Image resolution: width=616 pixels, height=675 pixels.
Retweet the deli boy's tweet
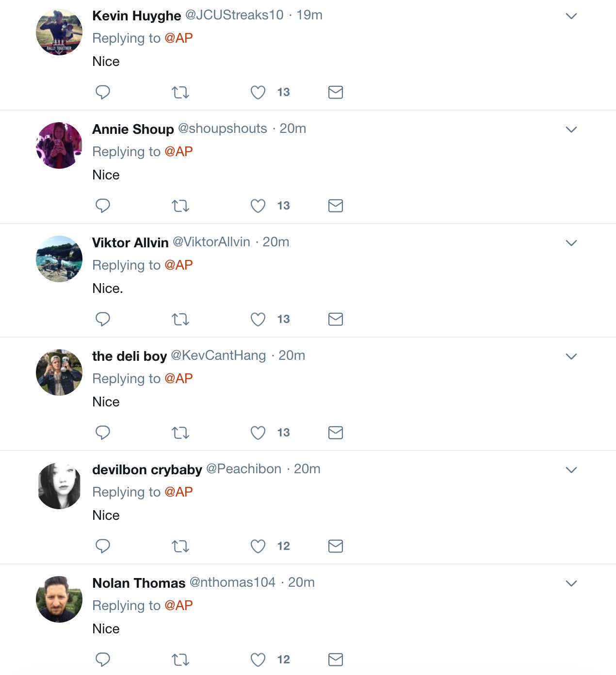180,433
